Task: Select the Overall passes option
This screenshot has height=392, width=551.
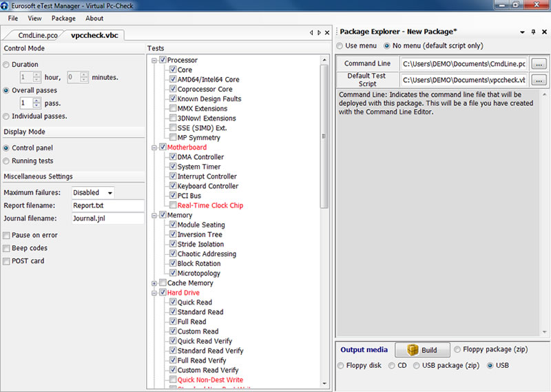Action: (6, 90)
